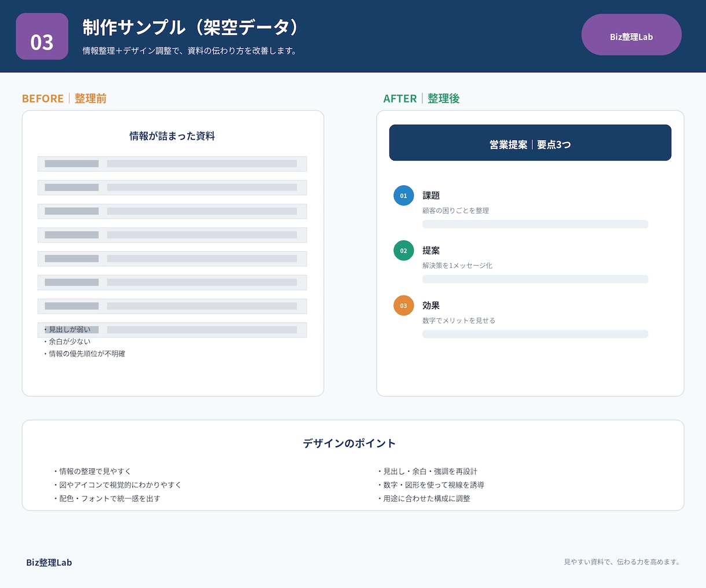This screenshot has height=588, width=706.
Task: Click the 情報の優先順位が不明確 bullet
Action: 84,354
